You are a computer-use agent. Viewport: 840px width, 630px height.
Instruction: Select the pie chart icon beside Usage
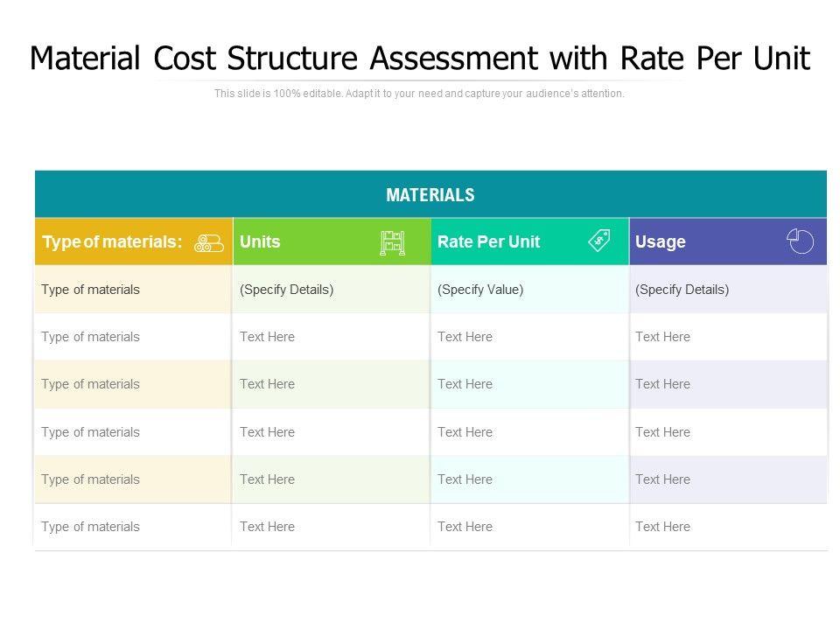point(800,241)
